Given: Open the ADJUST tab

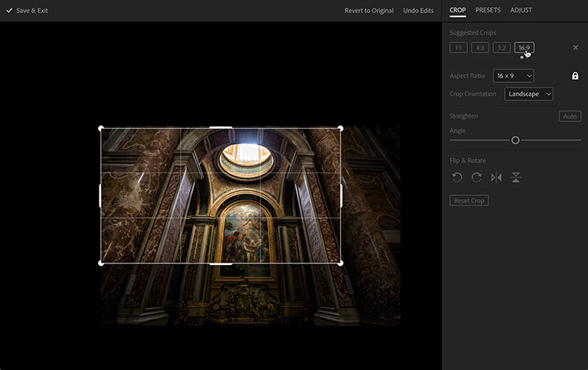Looking at the screenshot, I should pos(521,10).
